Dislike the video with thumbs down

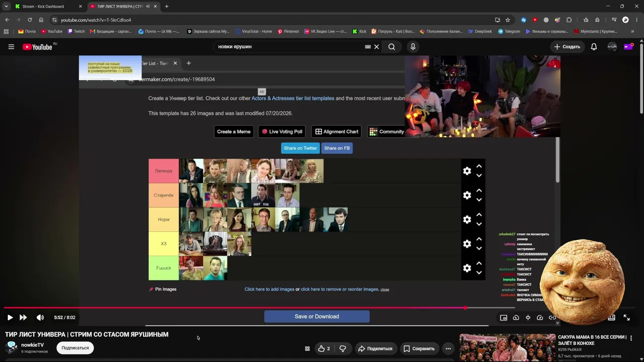343,348
